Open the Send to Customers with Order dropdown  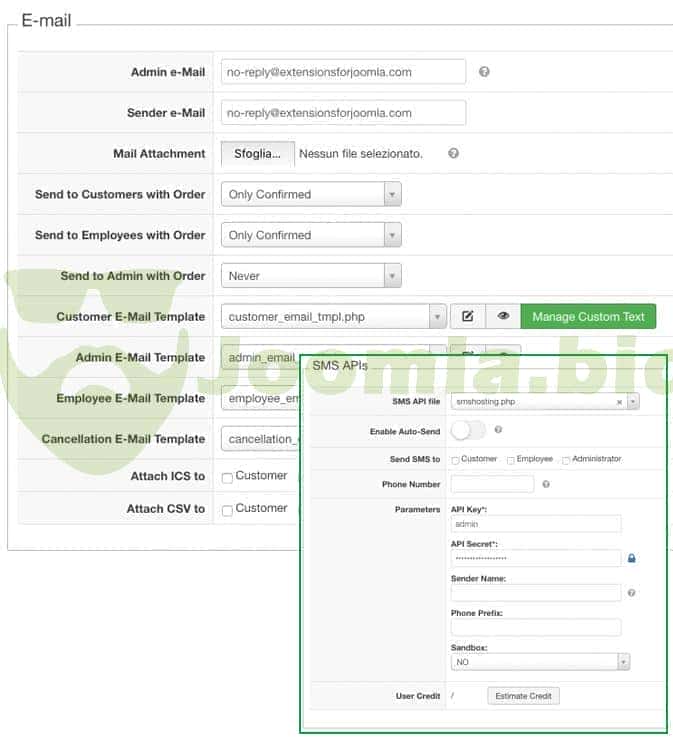pyautogui.click(x=311, y=194)
